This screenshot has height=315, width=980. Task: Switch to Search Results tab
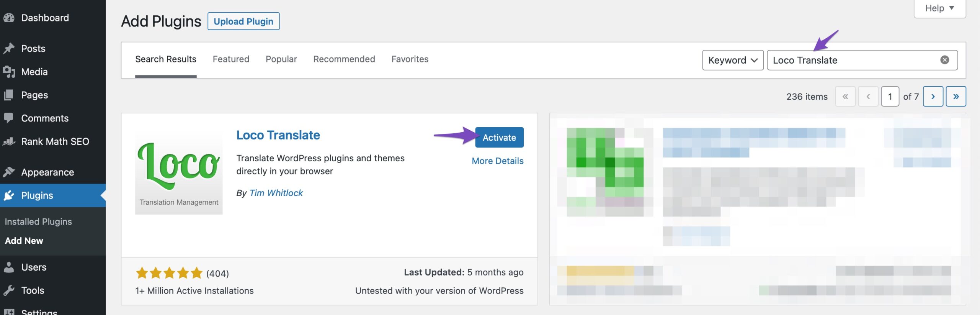(166, 59)
